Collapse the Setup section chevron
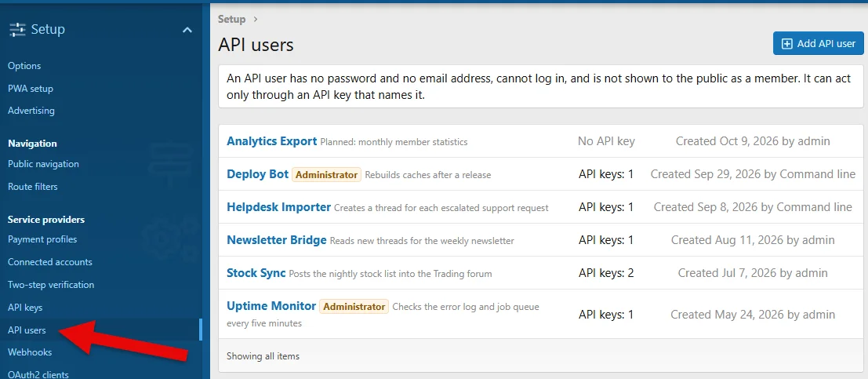This screenshot has height=379, width=868. click(x=187, y=29)
